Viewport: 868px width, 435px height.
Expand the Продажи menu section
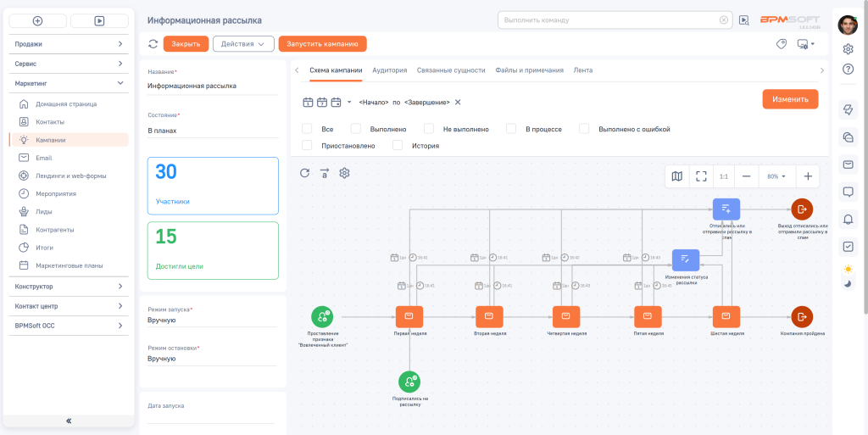69,44
